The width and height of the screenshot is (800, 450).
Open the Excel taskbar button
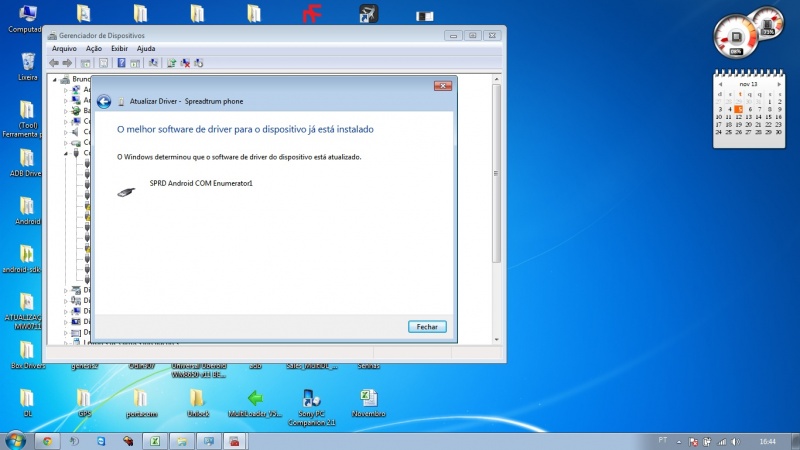(155, 441)
